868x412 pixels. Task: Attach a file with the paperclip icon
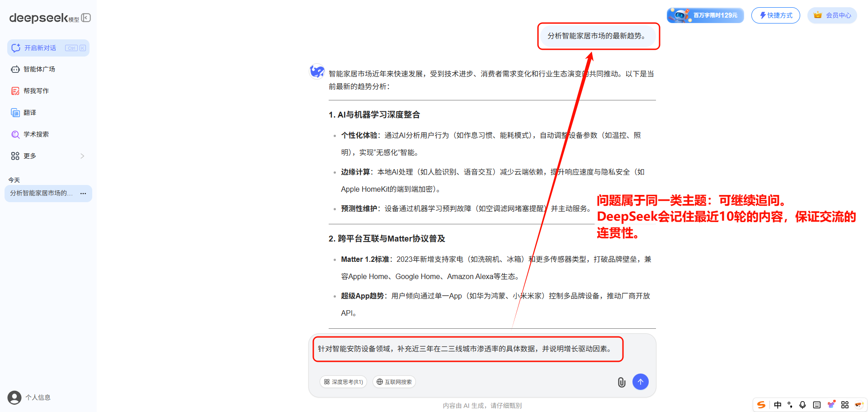pos(622,382)
